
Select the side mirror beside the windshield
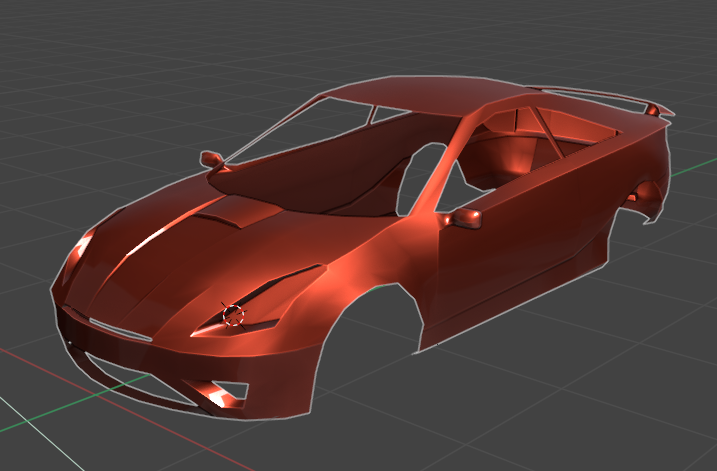coord(211,159)
